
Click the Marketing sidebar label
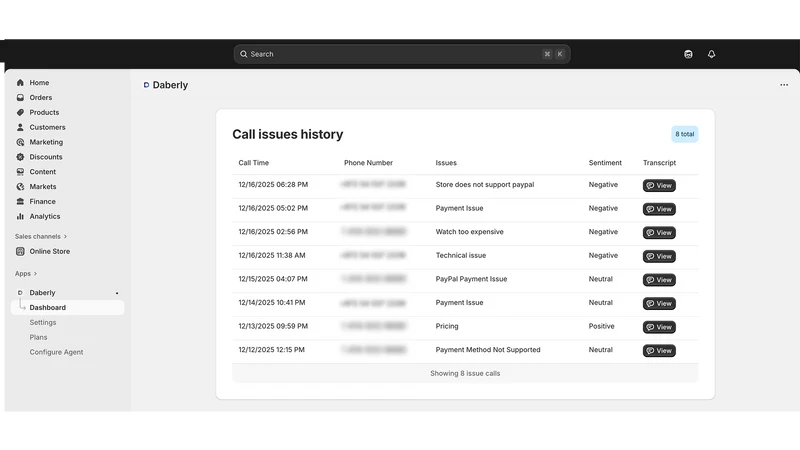[x=46, y=142]
